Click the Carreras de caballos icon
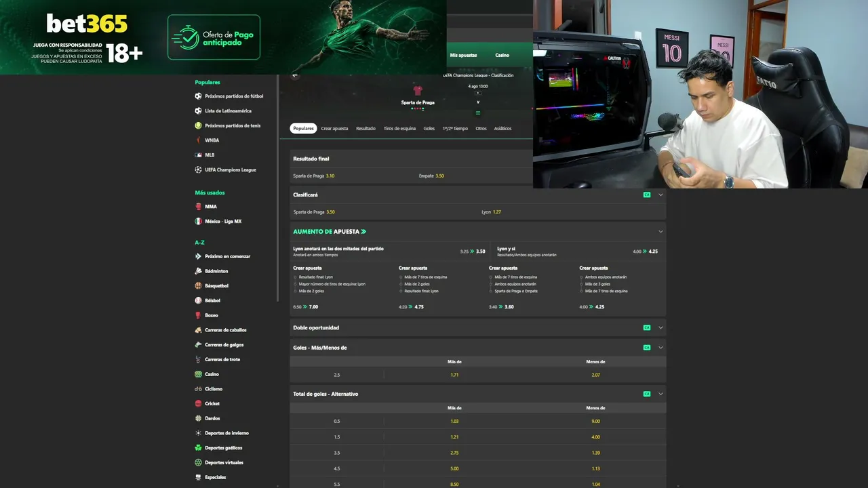This screenshot has width=868, height=488. coord(198,330)
